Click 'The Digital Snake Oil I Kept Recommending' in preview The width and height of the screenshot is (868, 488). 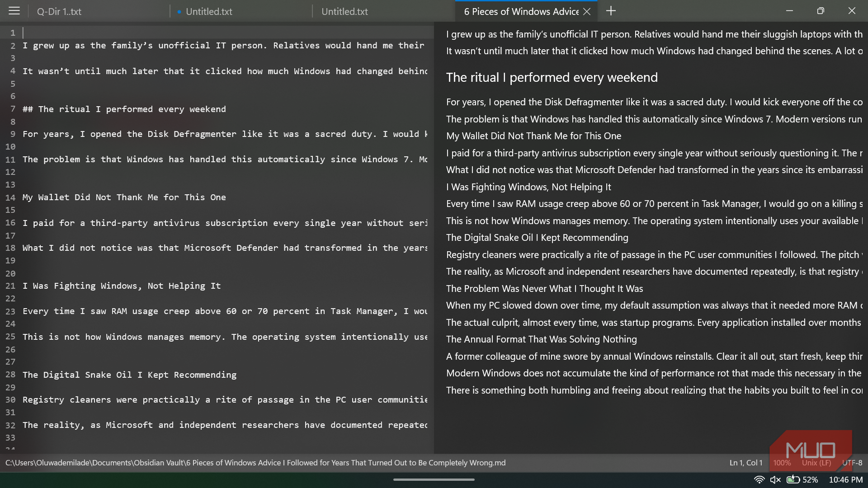[537, 238]
